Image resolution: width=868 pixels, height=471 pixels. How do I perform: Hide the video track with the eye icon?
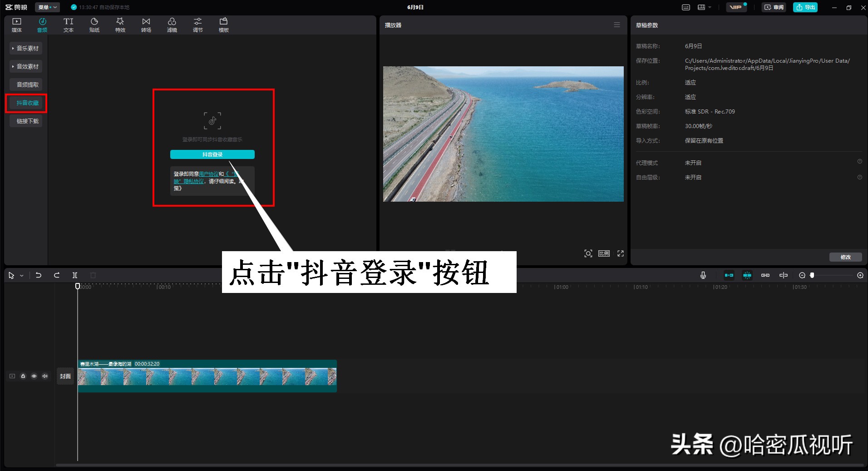(34, 376)
